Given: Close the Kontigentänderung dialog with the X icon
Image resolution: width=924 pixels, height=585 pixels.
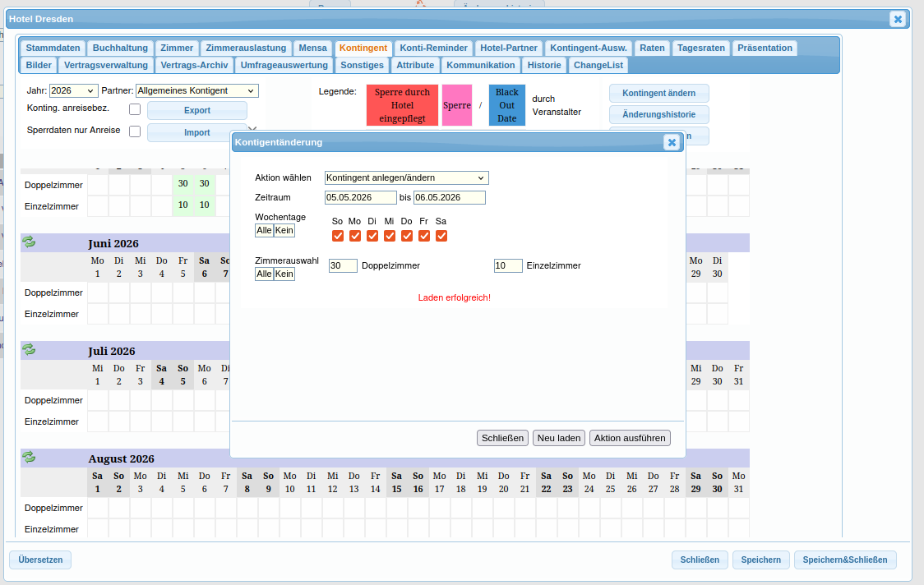Looking at the screenshot, I should [672, 142].
